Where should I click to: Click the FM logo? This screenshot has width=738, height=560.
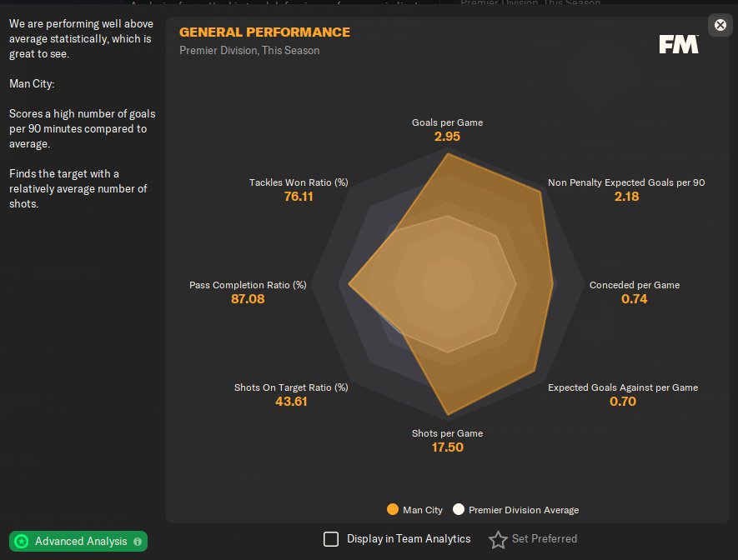point(679,45)
